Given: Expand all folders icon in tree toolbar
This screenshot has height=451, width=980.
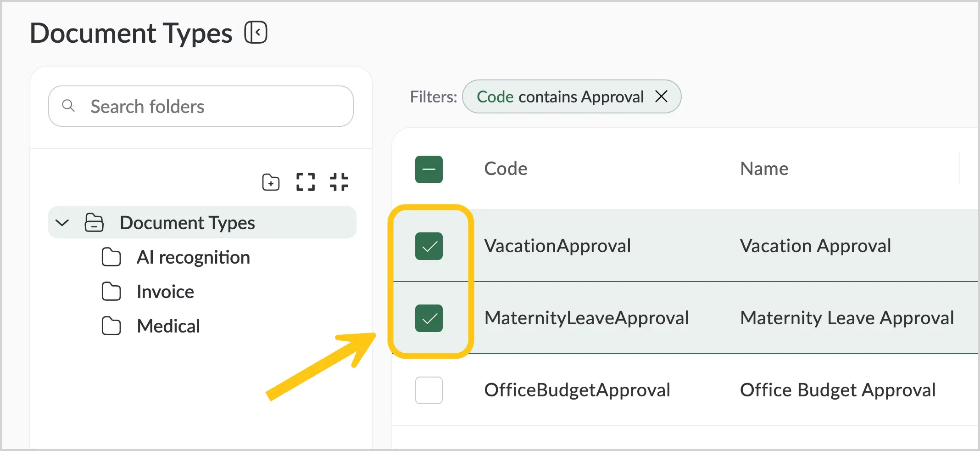Looking at the screenshot, I should [306, 182].
